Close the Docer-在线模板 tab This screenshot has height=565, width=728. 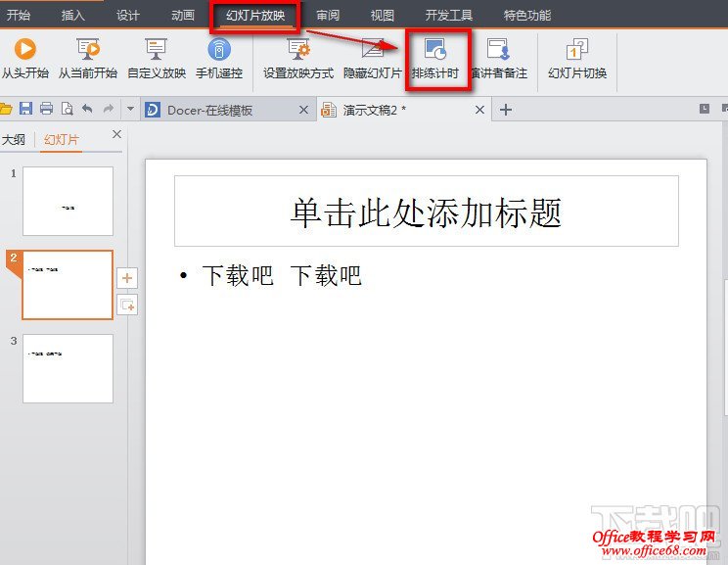point(303,110)
